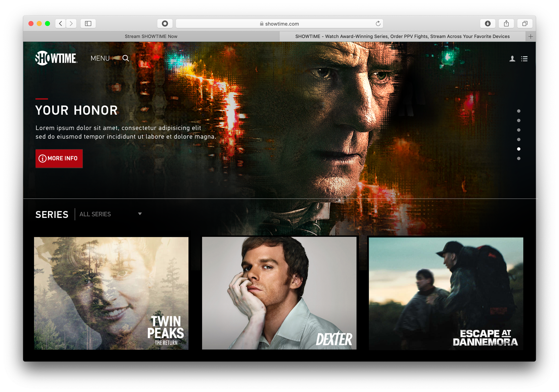Image resolution: width=559 pixels, height=392 pixels.
Task: Switch to the Stream SHOWTIME Now tab
Action: pyautogui.click(x=151, y=36)
